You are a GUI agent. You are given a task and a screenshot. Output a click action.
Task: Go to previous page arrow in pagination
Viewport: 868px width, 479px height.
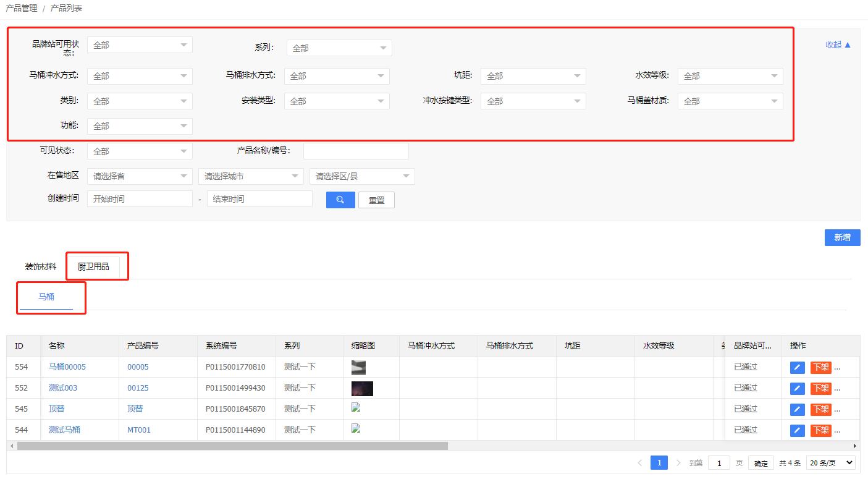click(x=639, y=463)
